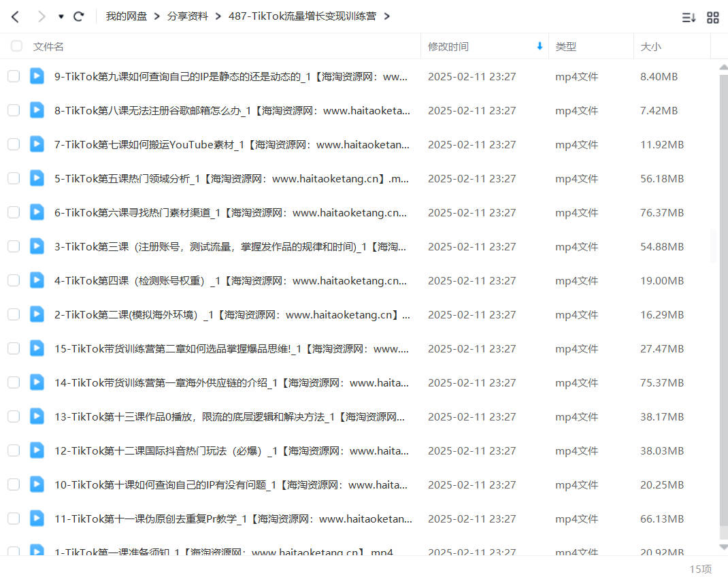Check the box for 11-TikTok第十一课 file
The image size is (728, 577).
pyautogui.click(x=14, y=518)
